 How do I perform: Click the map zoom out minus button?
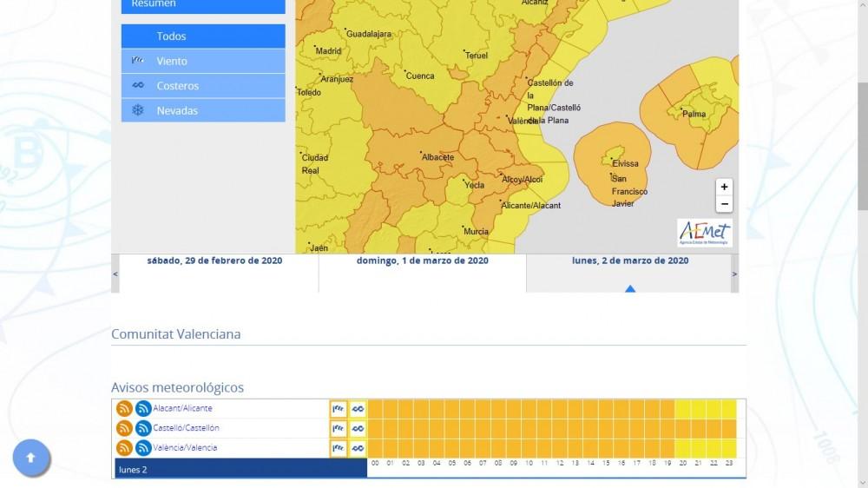[724, 204]
